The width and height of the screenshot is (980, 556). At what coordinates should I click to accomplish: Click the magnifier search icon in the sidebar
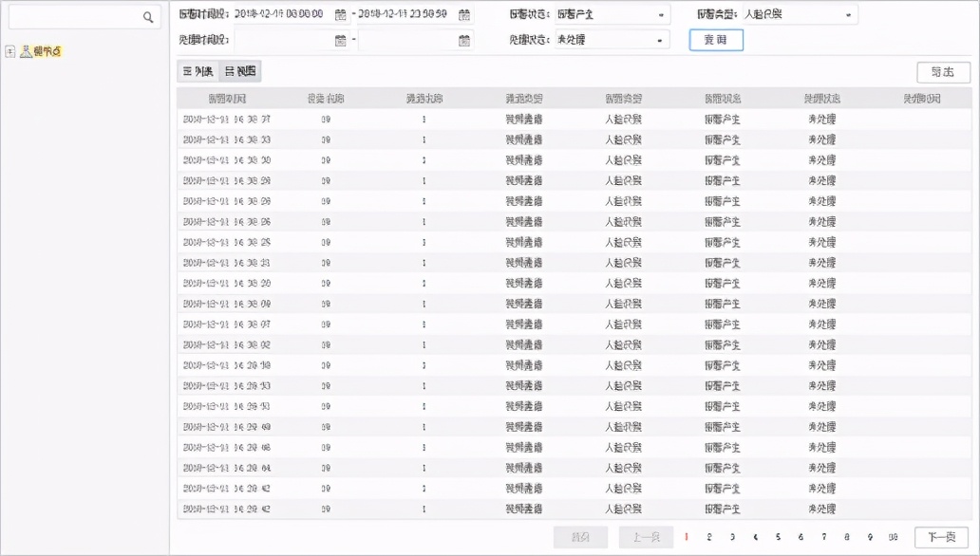click(x=148, y=17)
